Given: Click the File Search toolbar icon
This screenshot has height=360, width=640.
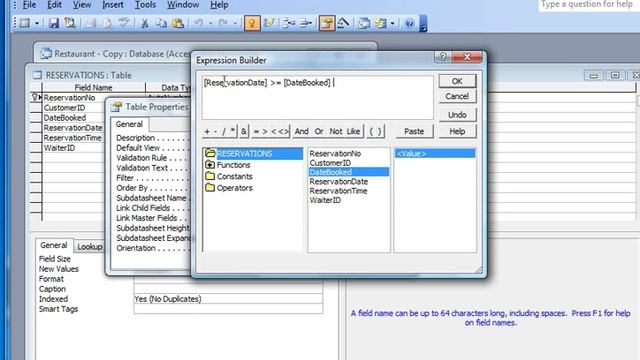Looking at the screenshot, I should (x=70, y=23).
